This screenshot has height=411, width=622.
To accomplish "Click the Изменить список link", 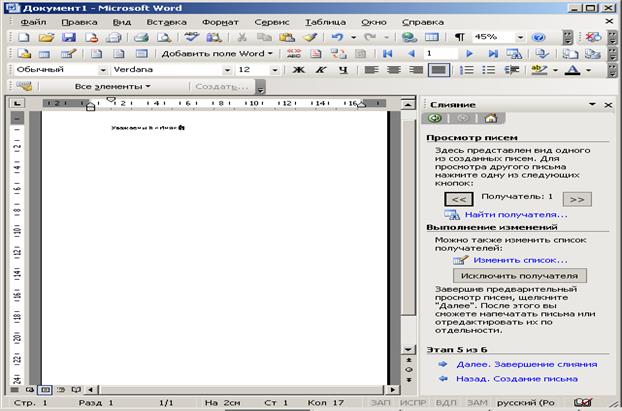I will (520, 260).
